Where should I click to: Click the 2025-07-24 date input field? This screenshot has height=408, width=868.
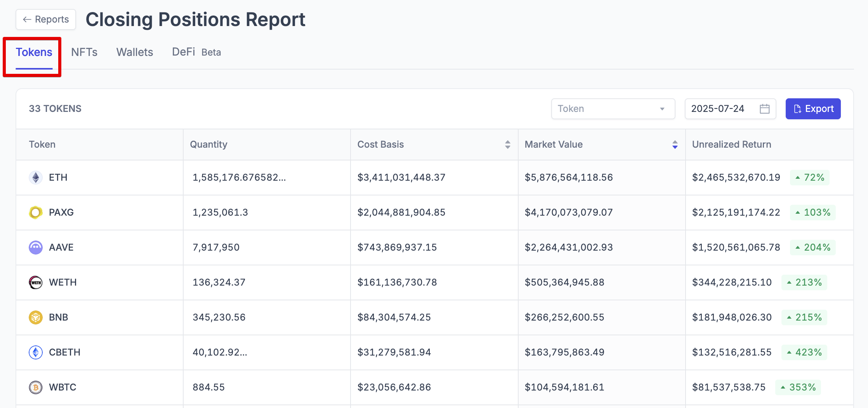pos(718,109)
